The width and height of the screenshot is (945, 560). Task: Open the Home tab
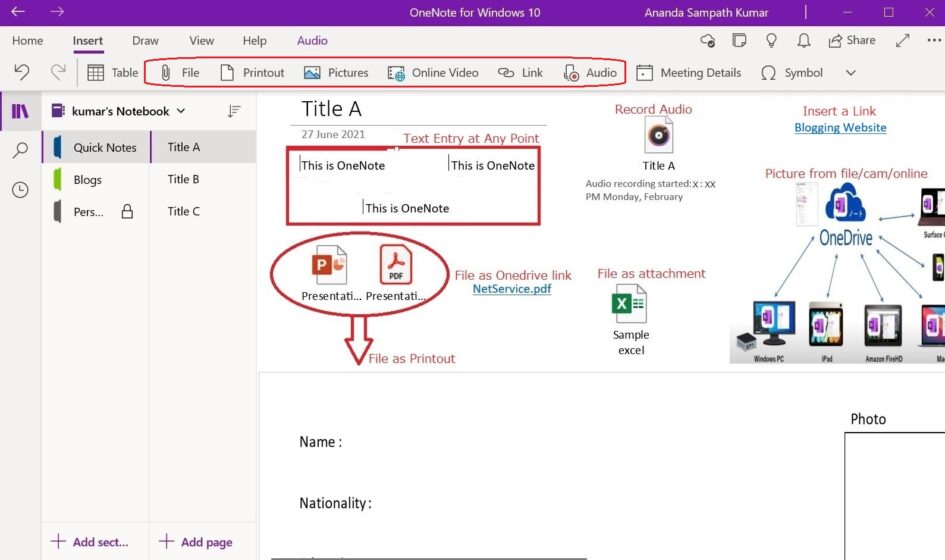[x=27, y=40]
